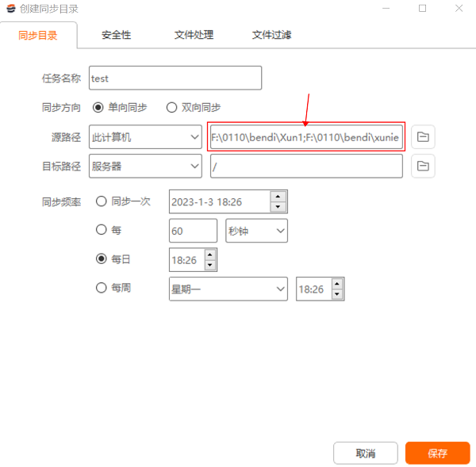Switch to the 安全性 tab

[116, 36]
